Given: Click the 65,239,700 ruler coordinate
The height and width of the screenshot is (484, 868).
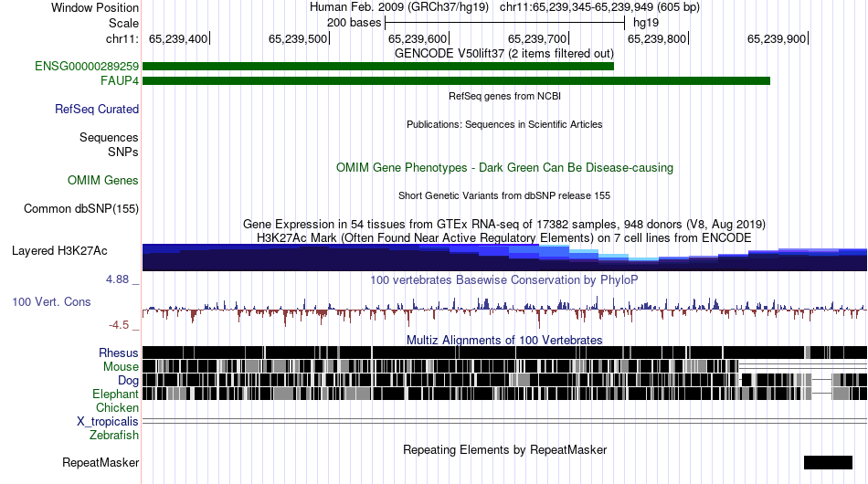Looking at the screenshot, I should (x=537, y=38).
